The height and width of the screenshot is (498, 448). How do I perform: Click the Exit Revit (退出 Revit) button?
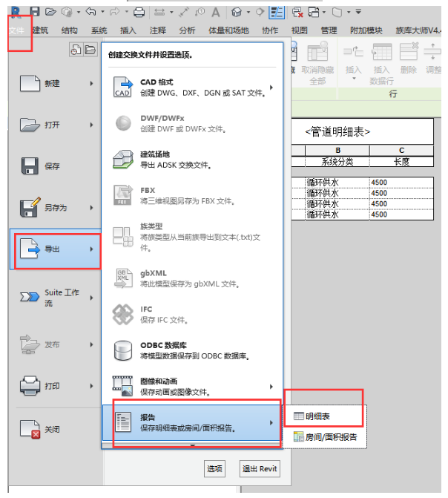pyautogui.click(x=260, y=468)
